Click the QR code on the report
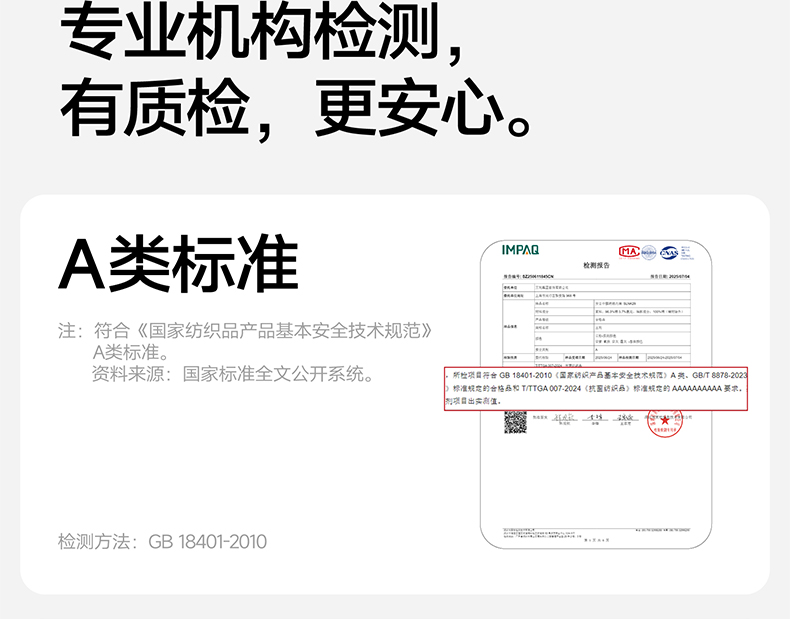790x619 pixels. (x=515, y=422)
